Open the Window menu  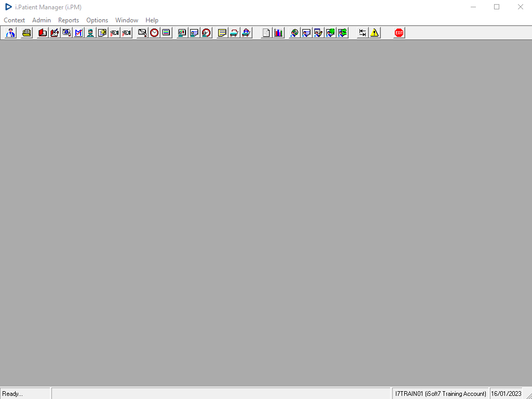[127, 20]
